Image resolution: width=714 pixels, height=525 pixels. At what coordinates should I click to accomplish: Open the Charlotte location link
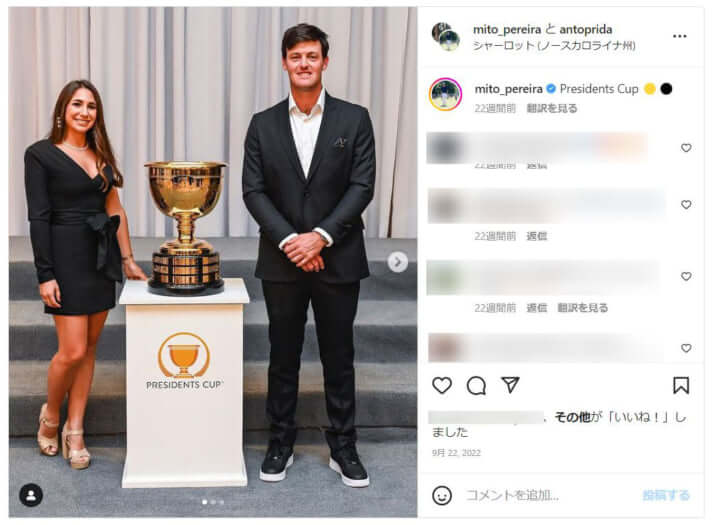tap(554, 46)
